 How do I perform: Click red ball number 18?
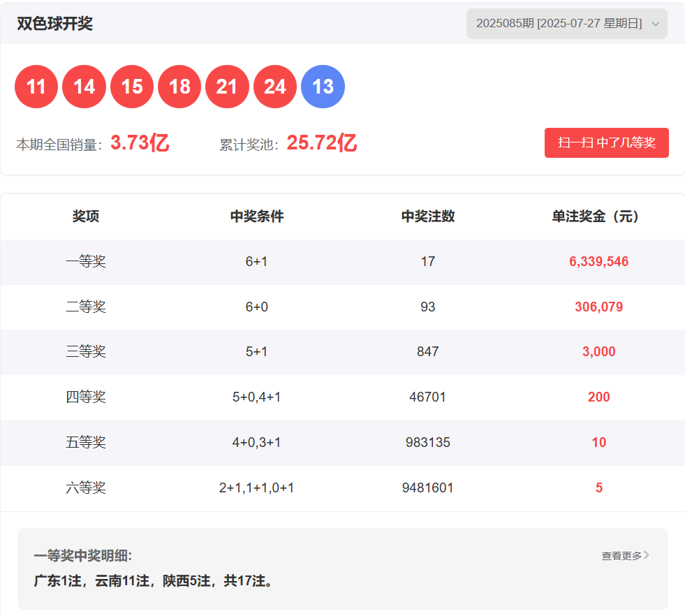(x=179, y=87)
